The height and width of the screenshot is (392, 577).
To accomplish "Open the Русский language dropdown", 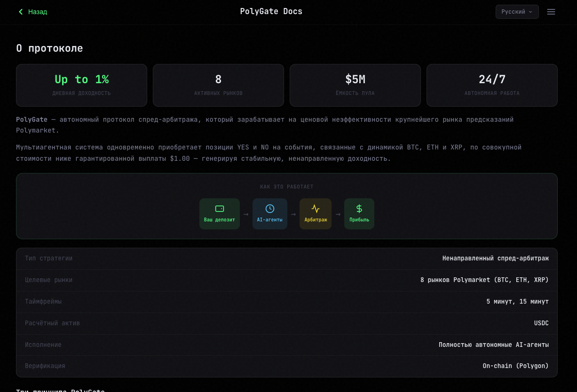I will point(517,12).
